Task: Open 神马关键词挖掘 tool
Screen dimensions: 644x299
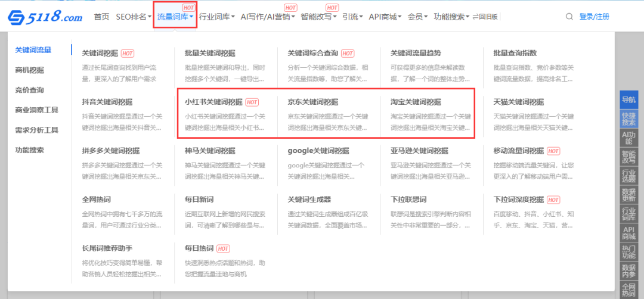Action: [210, 151]
